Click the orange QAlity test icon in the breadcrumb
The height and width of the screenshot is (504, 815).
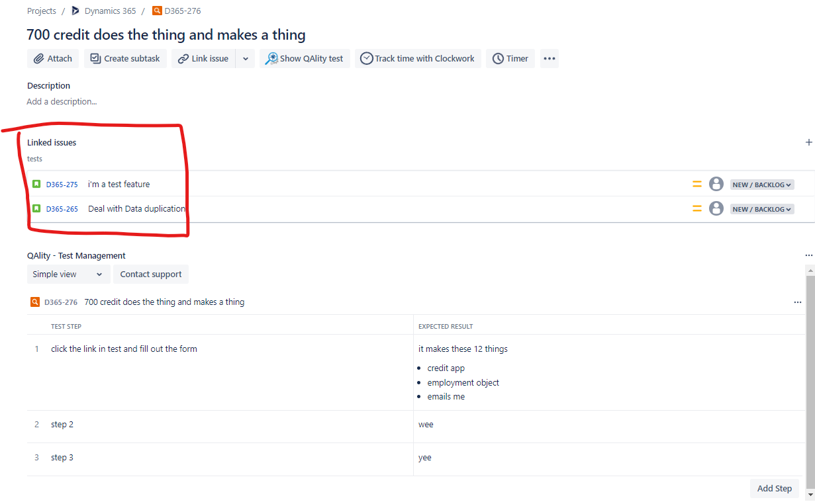[157, 11]
